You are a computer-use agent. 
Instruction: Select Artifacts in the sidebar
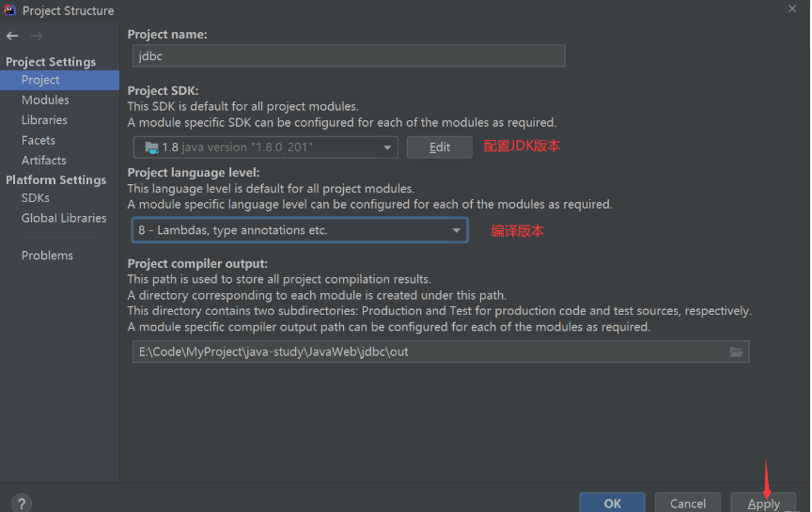click(44, 161)
